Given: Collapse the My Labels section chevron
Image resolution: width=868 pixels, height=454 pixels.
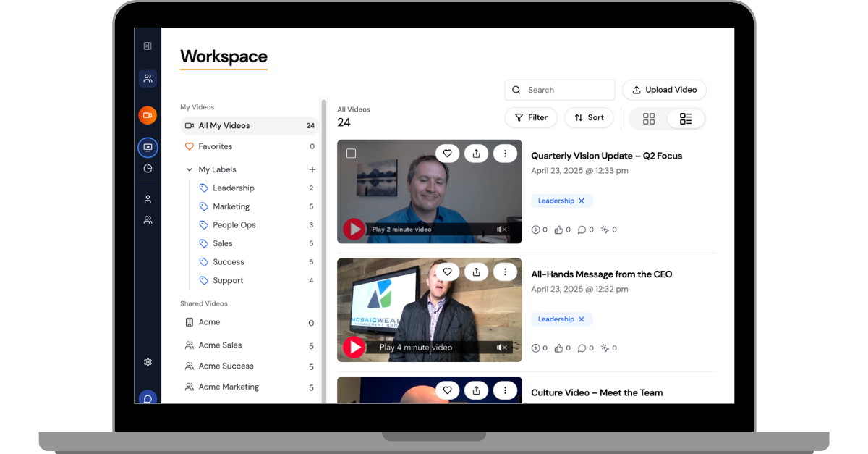Looking at the screenshot, I should coord(190,169).
